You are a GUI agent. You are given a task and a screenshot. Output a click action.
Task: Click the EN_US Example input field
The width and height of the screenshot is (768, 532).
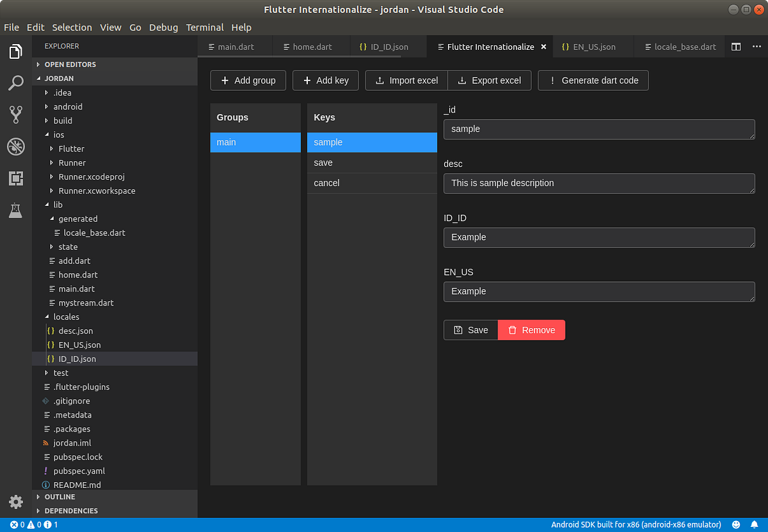599,292
